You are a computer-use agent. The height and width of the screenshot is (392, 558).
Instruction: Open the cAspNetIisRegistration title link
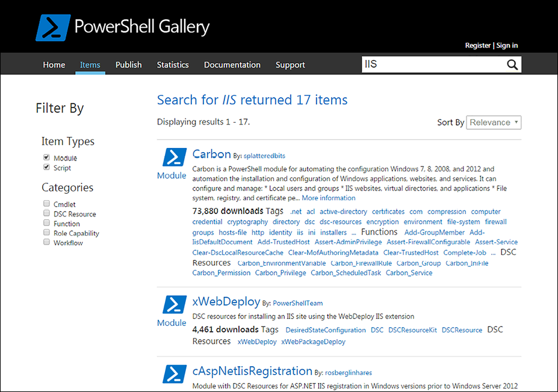pyautogui.click(x=252, y=372)
